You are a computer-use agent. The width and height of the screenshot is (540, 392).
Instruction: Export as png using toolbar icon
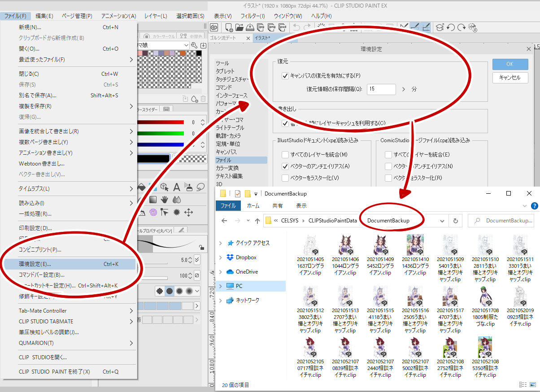click(272, 27)
